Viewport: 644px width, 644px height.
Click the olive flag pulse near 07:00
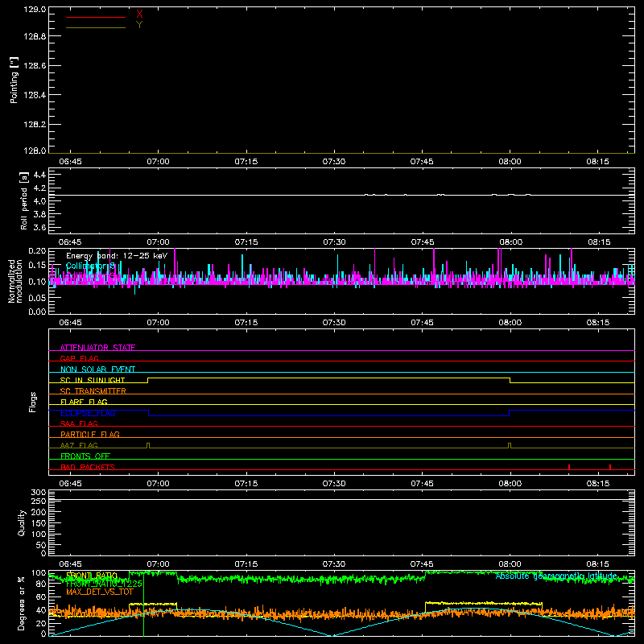148,446
